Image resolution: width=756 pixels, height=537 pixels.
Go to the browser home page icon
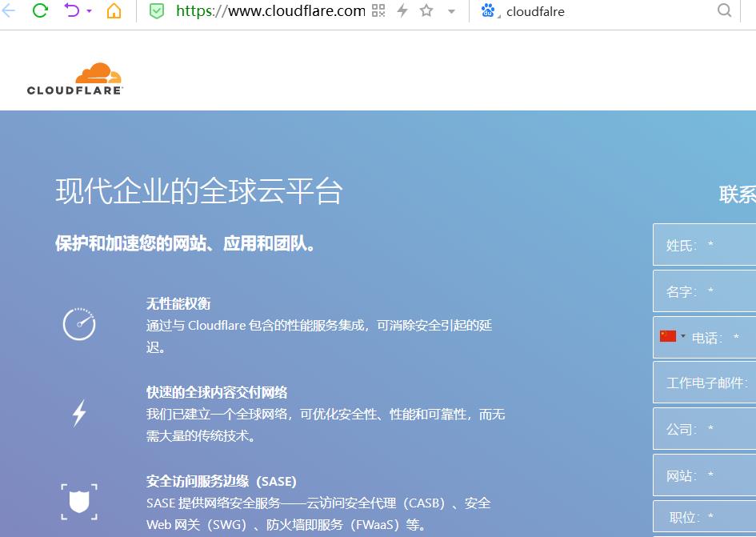click(x=114, y=10)
